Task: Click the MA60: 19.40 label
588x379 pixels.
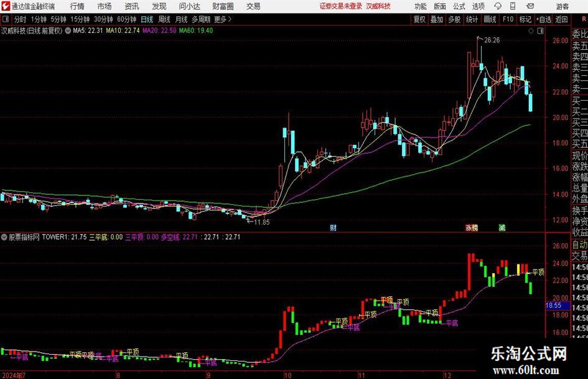Action: [x=196, y=30]
